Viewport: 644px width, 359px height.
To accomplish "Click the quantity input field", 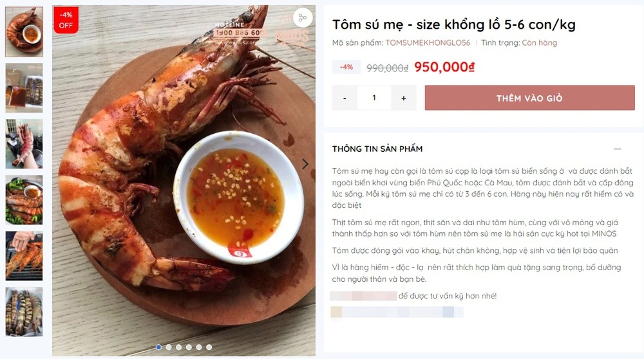I will pyautogui.click(x=374, y=98).
